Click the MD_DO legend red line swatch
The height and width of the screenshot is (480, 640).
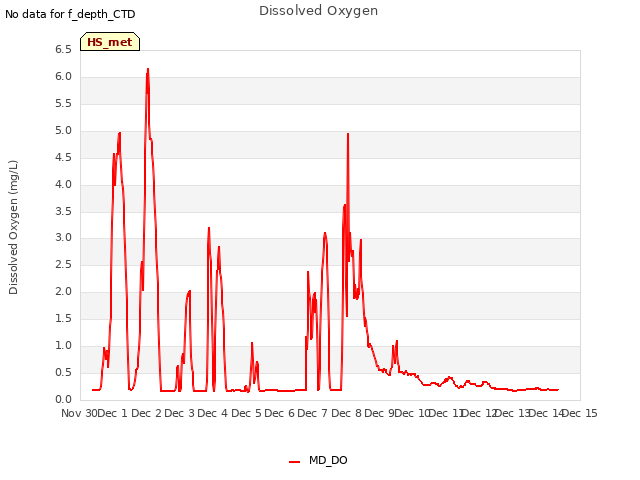pos(294,462)
